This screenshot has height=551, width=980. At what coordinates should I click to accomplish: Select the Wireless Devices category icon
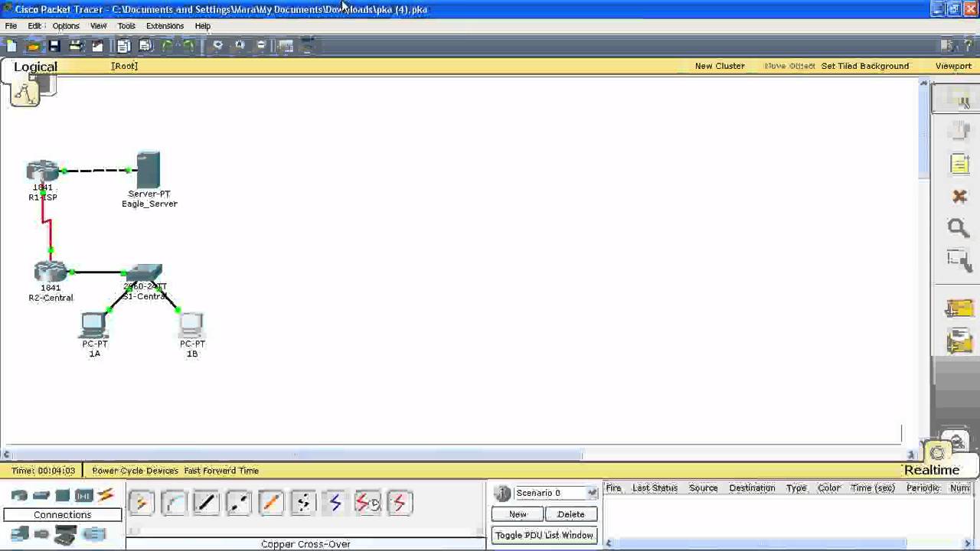[x=83, y=495]
